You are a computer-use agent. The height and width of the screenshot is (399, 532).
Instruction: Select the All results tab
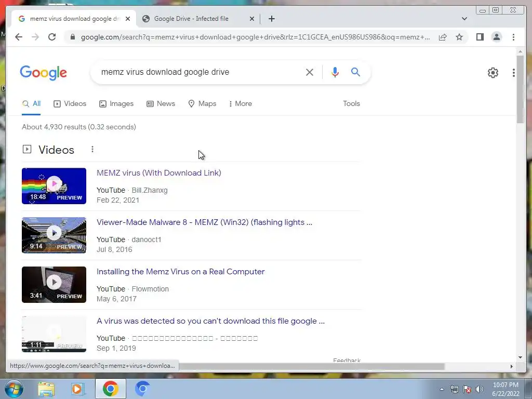31,103
